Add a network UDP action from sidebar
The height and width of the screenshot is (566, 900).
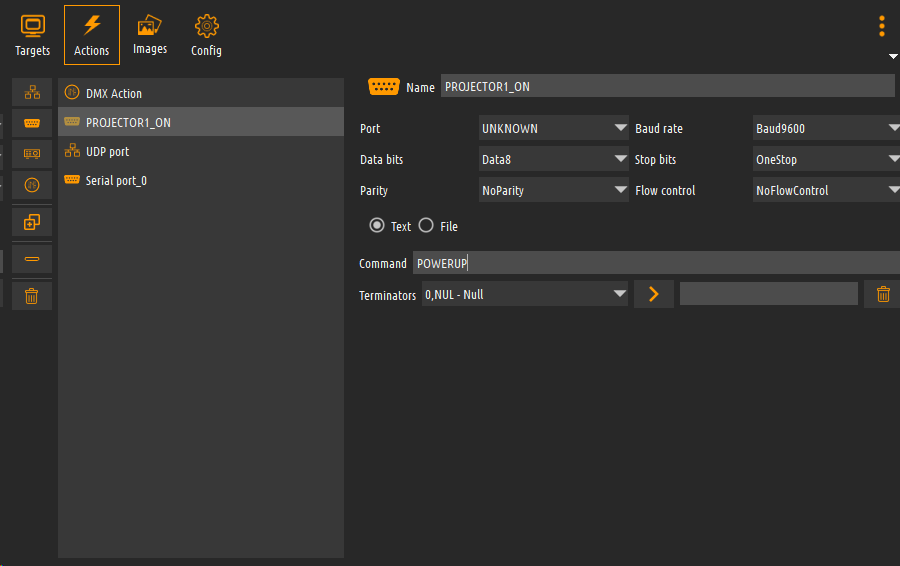tap(32, 92)
